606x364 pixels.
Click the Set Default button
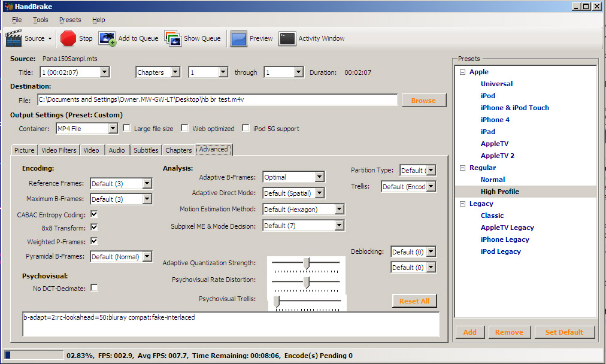click(564, 332)
